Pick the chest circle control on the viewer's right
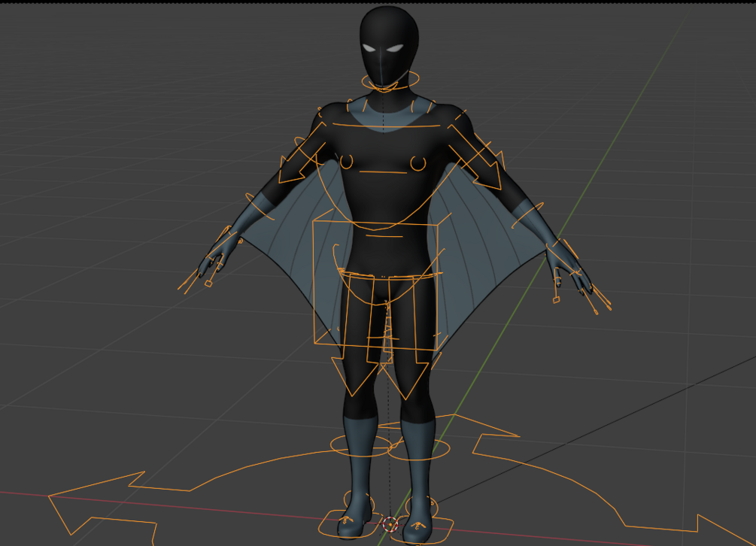756x546 pixels. (x=418, y=164)
